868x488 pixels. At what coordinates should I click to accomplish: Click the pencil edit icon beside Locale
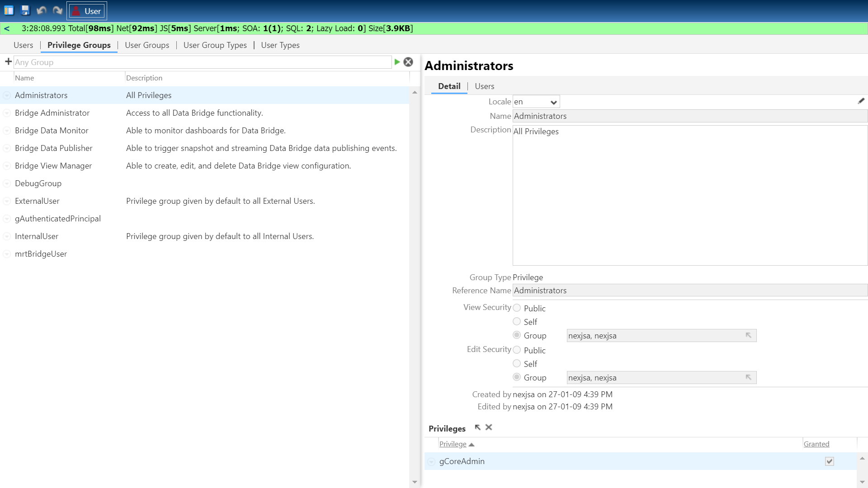861,101
